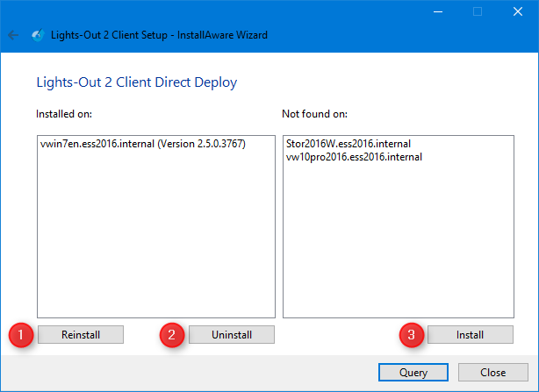Viewport: 539px width, 392px height.
Task: Click the Close button at bottom
Action: 493,373
